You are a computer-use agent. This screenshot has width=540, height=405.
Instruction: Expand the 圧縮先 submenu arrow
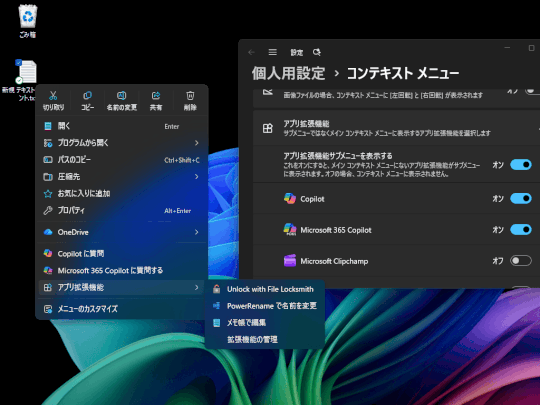[x=197, y=177]
